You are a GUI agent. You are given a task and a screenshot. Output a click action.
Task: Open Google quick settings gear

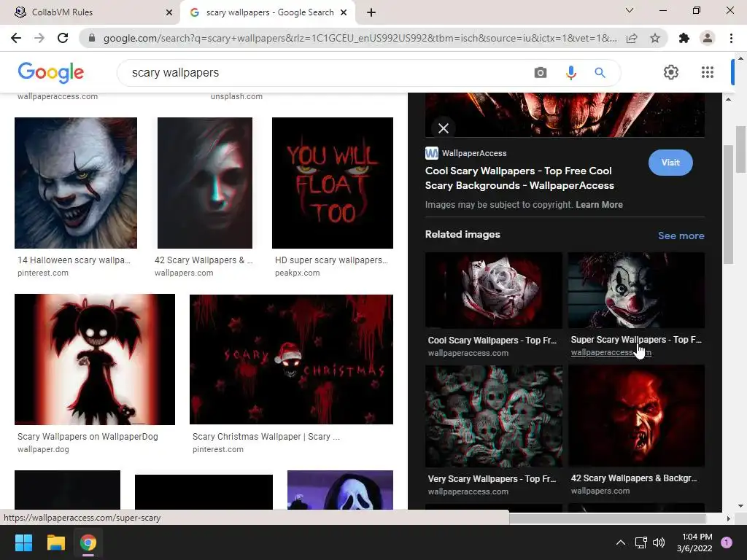[671, 72]
